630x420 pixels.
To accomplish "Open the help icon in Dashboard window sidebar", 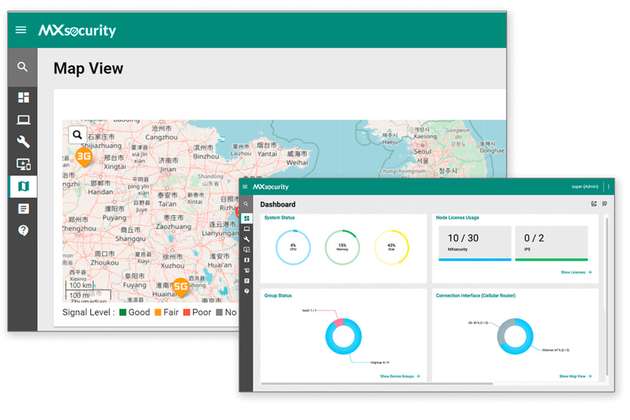I will 247,291.
